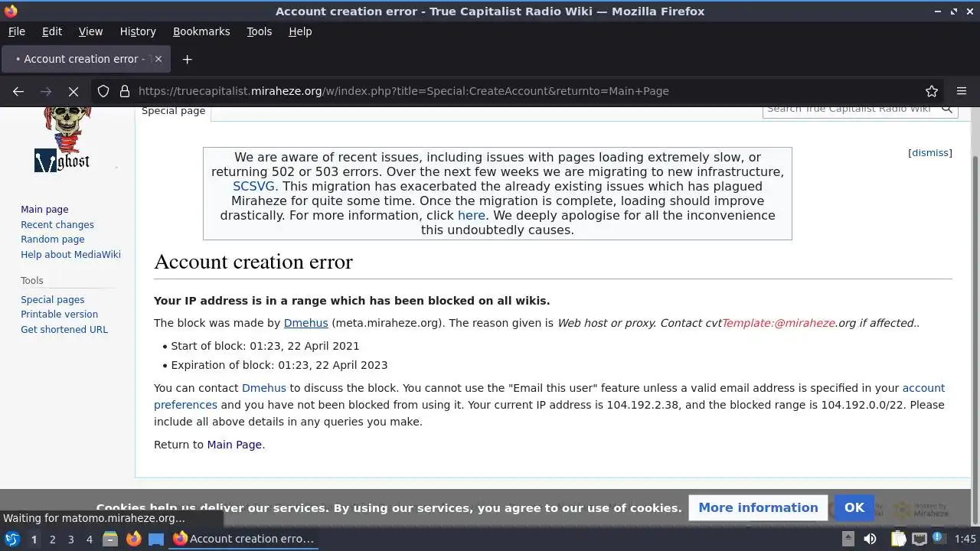Click the 'here' link in notice
Screen dimensions: 980x551
[472, 215]
